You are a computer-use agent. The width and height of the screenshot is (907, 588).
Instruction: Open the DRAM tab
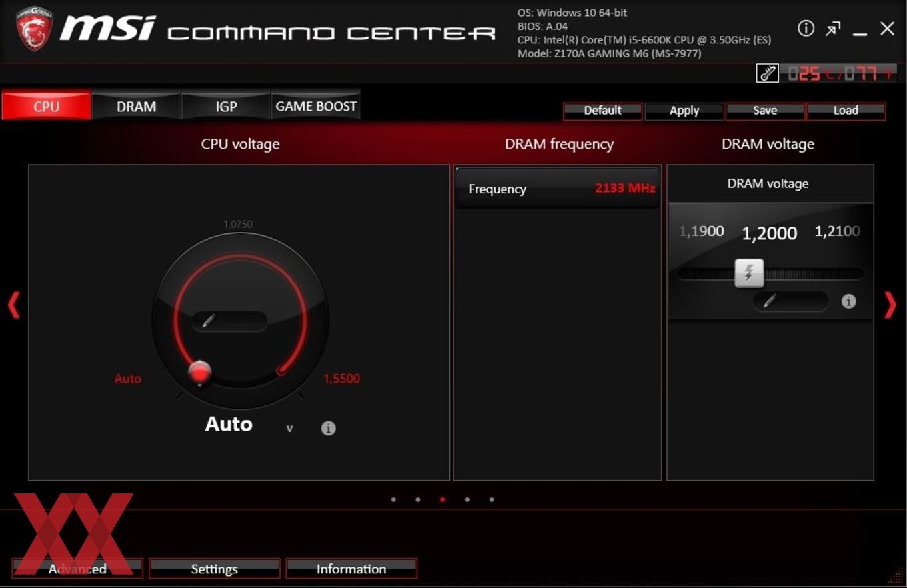(x=136, y=106)
